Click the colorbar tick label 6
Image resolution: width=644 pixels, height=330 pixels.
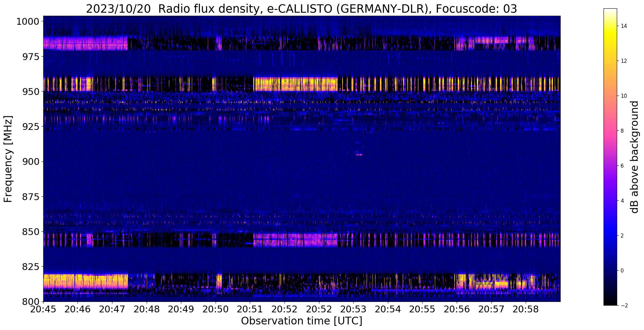622,166
